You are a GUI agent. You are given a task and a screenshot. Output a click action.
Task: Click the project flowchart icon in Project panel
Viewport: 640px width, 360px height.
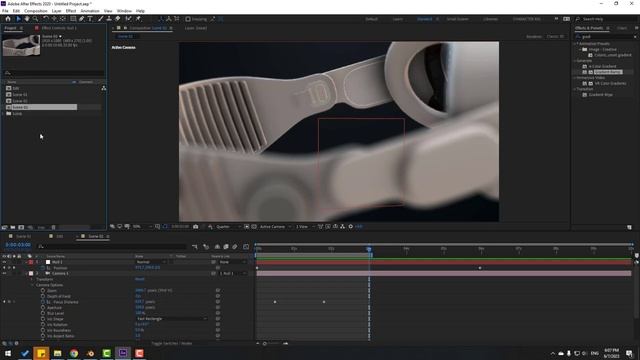coord(104,88)
